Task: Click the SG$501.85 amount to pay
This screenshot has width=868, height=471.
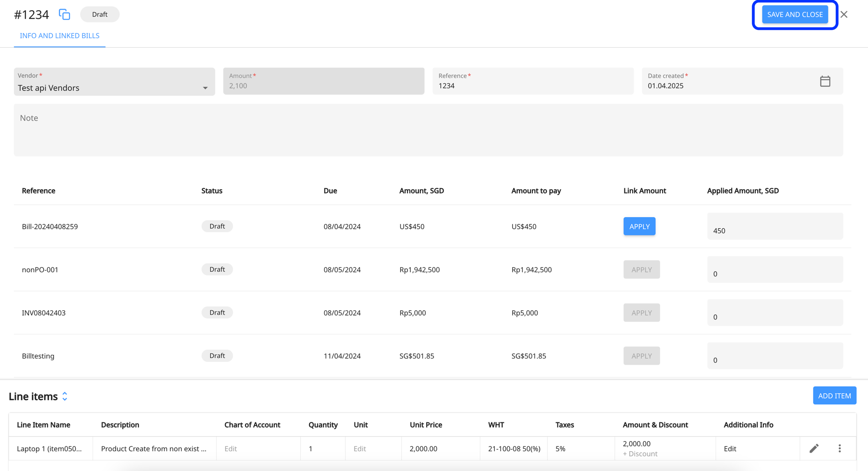Action: [x=529, y=356]
